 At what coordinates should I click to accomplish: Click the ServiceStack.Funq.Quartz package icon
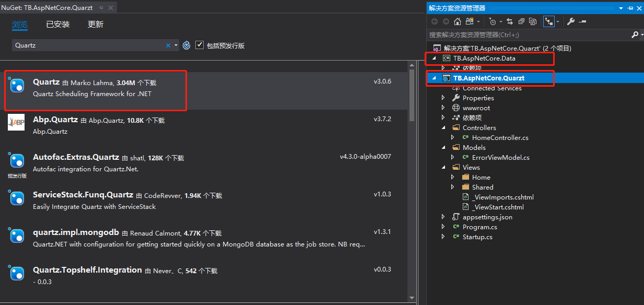[x=17, y=198]
